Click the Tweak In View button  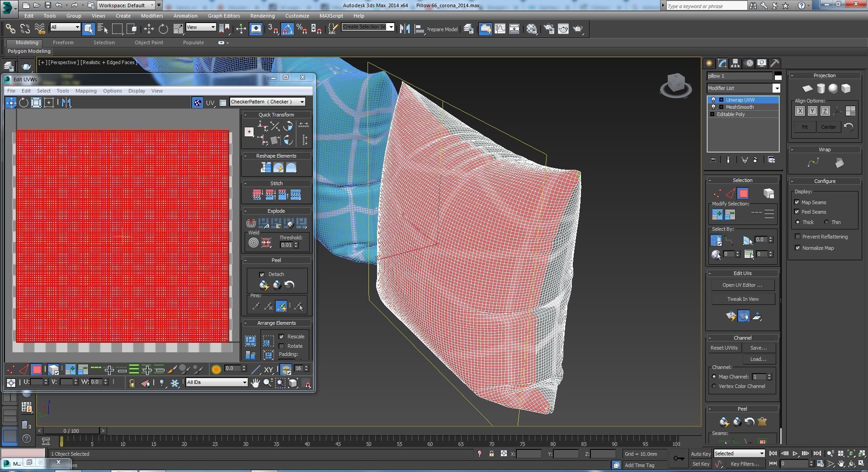point(743,299)
